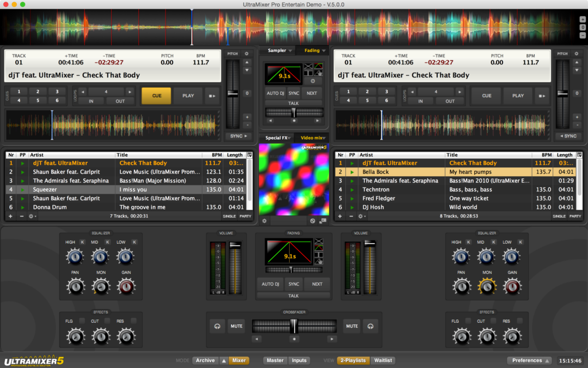Switch to Archive mode
The width and height of the screenshot is (588, 368).
pos(205,360)
